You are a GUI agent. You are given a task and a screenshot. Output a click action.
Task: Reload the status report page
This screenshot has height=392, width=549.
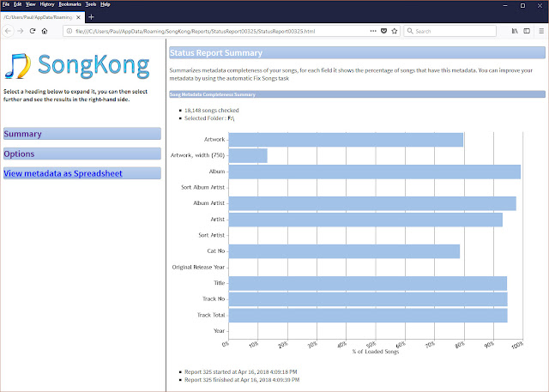tap(33, 31)
